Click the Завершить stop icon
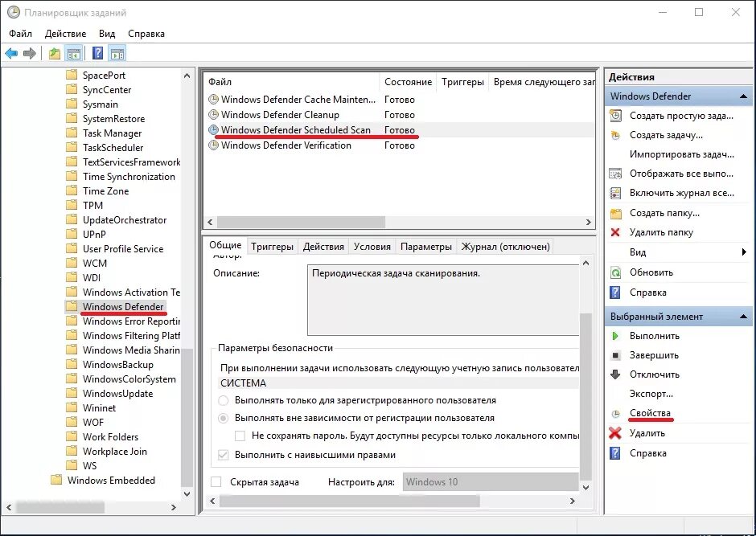 615,355
